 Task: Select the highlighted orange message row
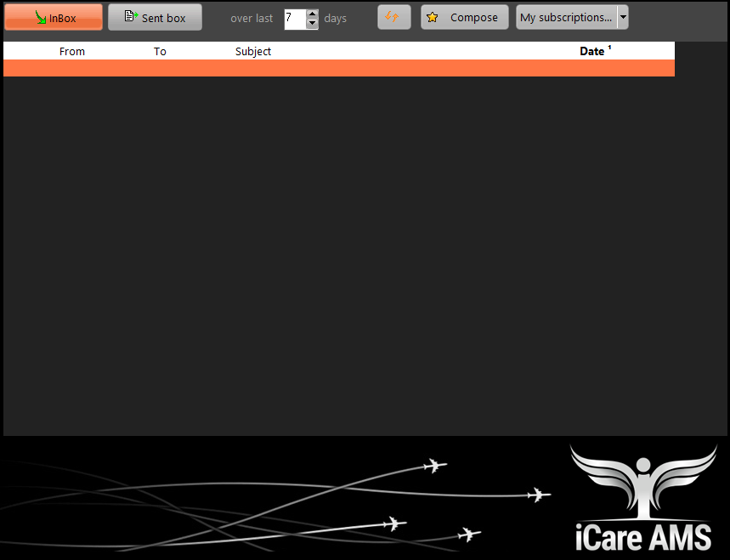(x=339, y=68)
